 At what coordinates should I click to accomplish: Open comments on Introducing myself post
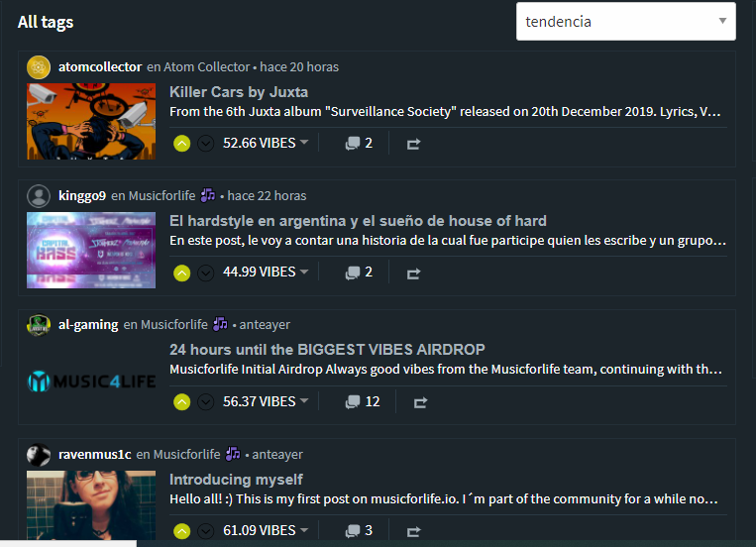[359, 530]
